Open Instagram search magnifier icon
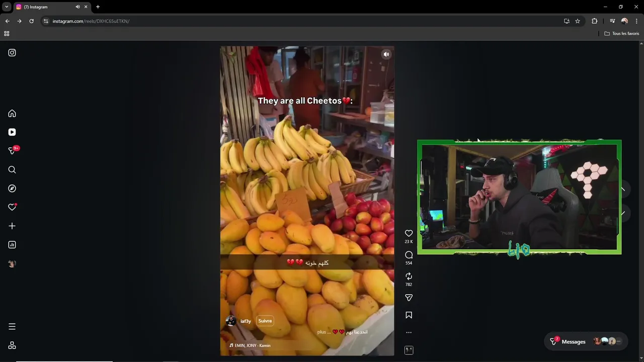 coord(12,170)
